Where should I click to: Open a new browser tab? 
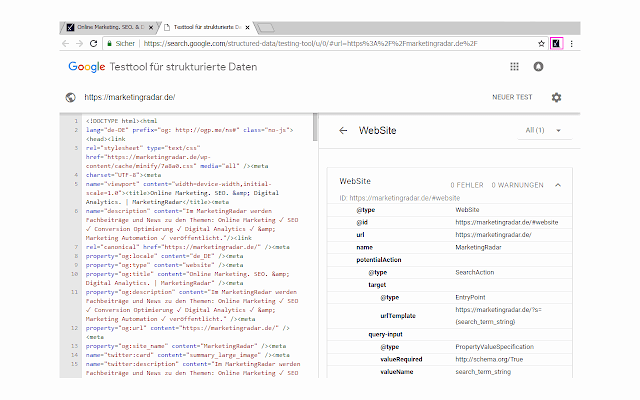pyautogui.click(x=266, y=28)
